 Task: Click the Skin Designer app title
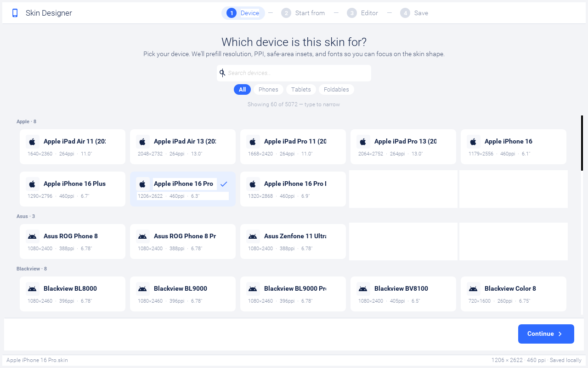tap(49, 13)
